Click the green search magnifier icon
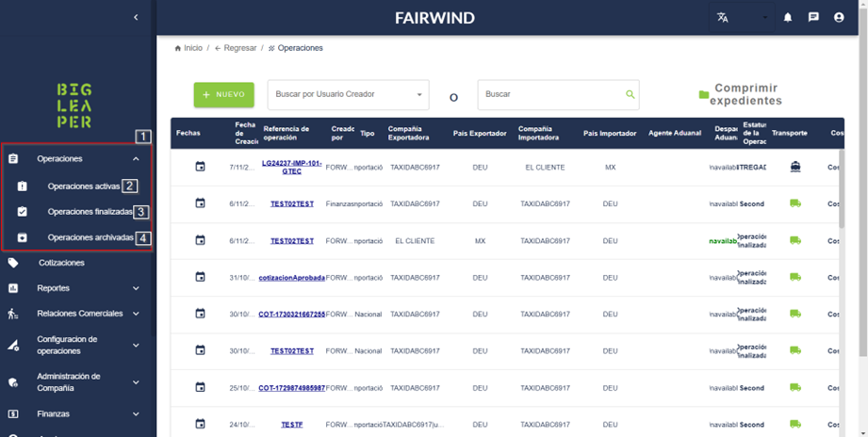 pos(630,94)
